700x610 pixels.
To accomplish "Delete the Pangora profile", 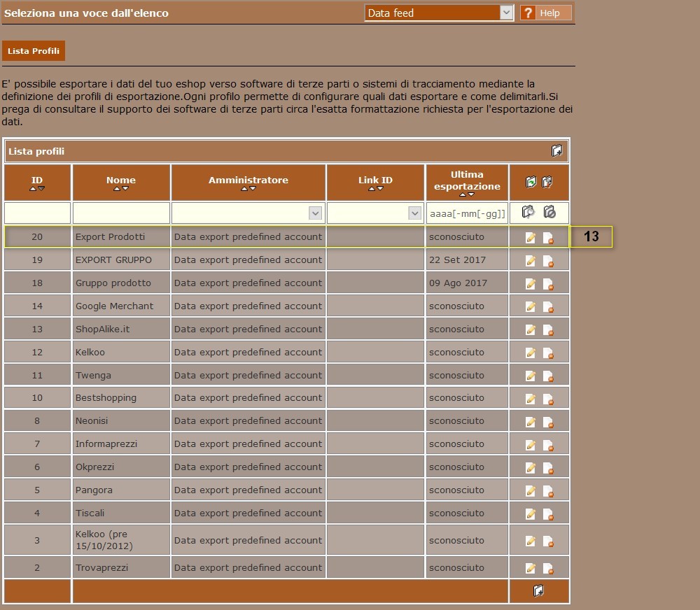I will (x=548, y=491).
